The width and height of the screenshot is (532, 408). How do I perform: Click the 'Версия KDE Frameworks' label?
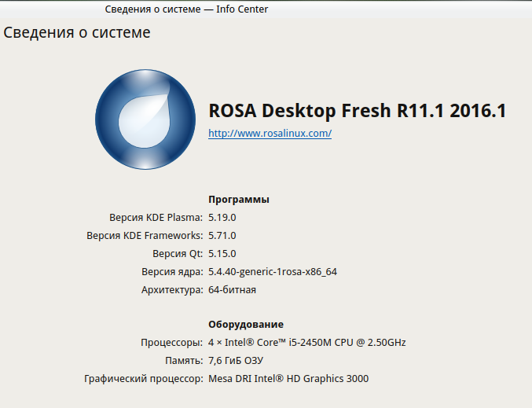click(145, 236)
